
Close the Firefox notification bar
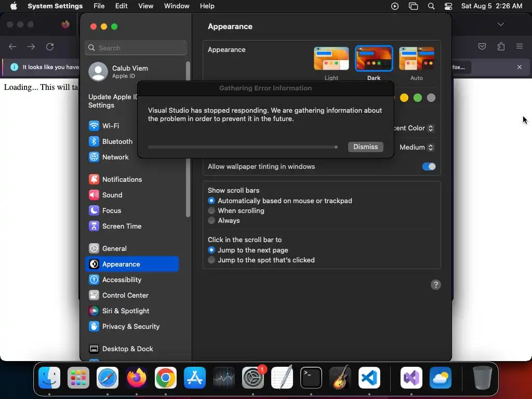click(x=520, y=67)
